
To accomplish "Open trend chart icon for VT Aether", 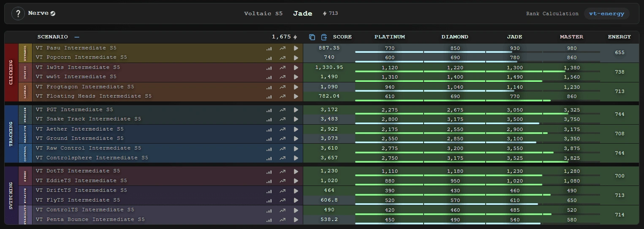I will pyautogui.click(x=283, y=129).
